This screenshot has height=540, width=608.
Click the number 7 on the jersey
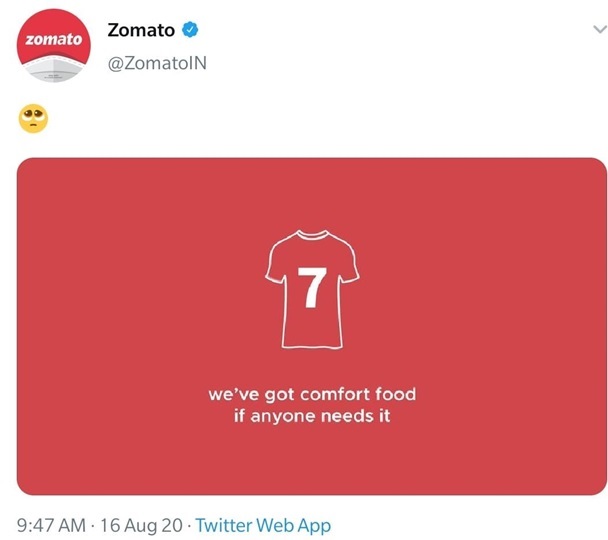click(312, 289)
